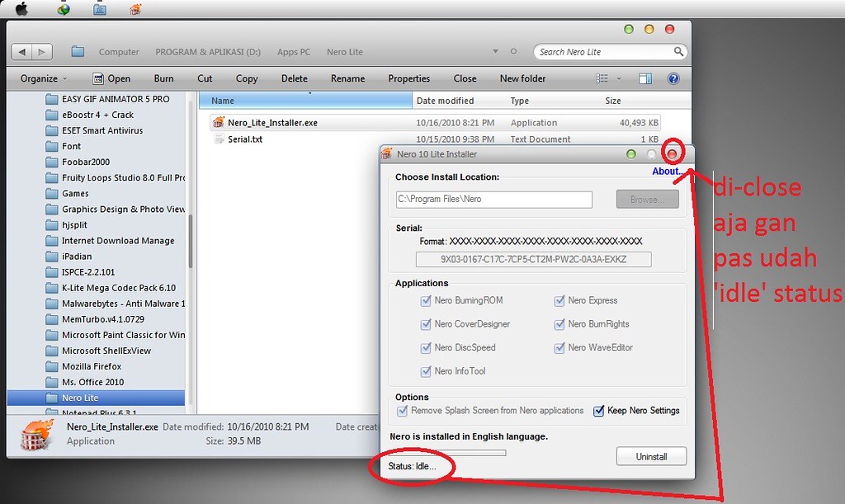This screenshot has height=504, width=845.
Task: Click the Serial.txt document icon
Action: pyautogui.click(x=218, y=139)
